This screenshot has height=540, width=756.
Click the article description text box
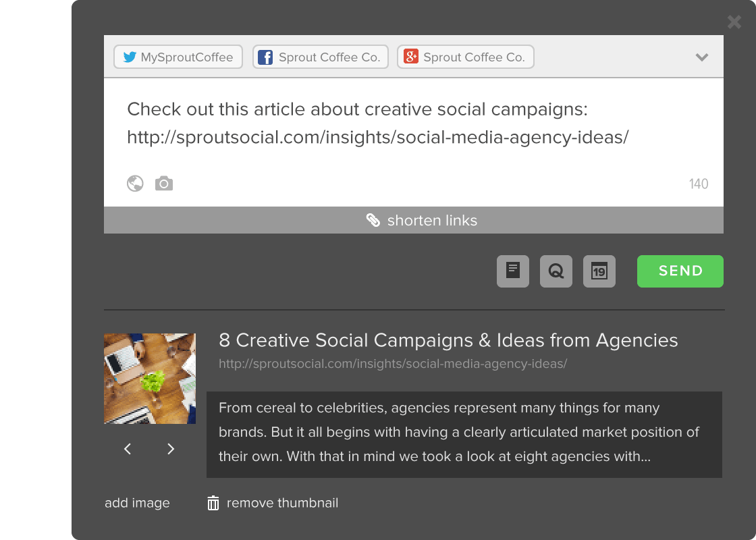click(x=464, y=435)
